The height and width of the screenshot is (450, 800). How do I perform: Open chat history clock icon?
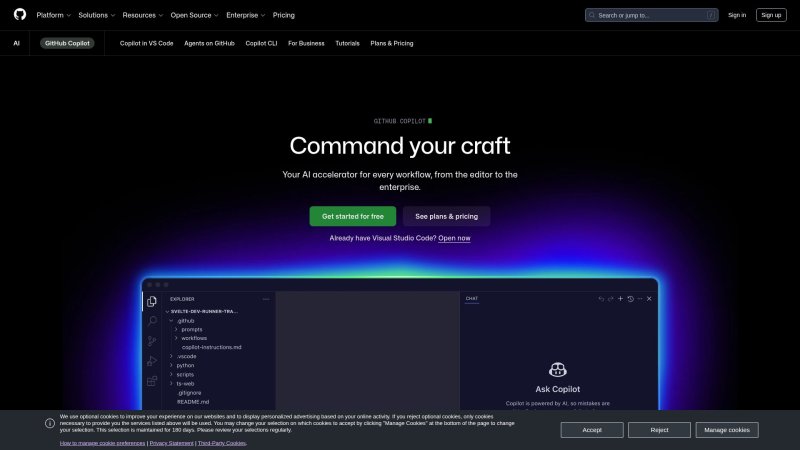[631, 299]
